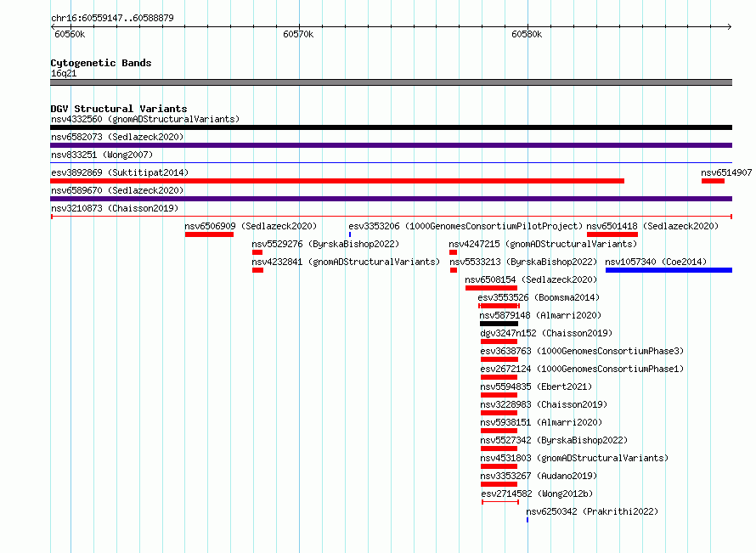Image resolution: width=756 pixels, height=553 pixels.
Task: Select the long red esv3892869 bar
Action: click(x=337, y=181)
